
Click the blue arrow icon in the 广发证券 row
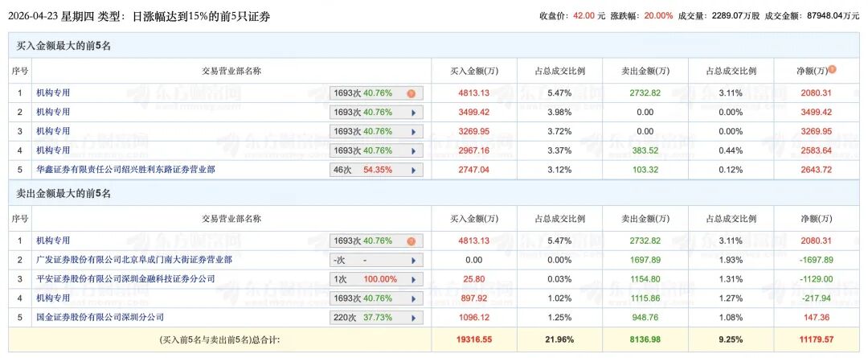413,261
